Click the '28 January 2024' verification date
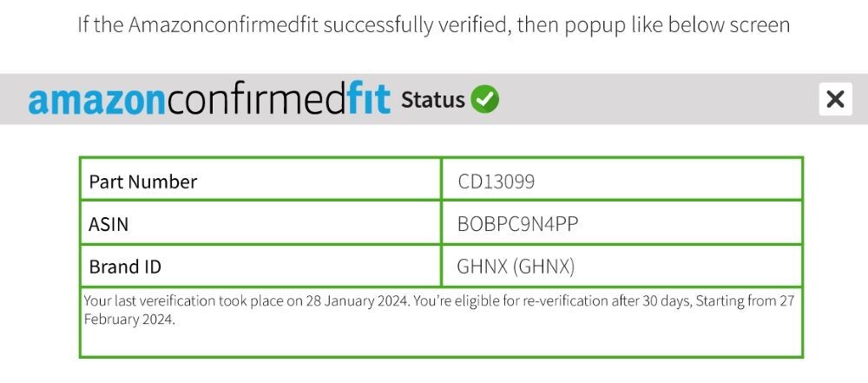The width and height of the screenshot is (868, 383). (x=357, y=302)
